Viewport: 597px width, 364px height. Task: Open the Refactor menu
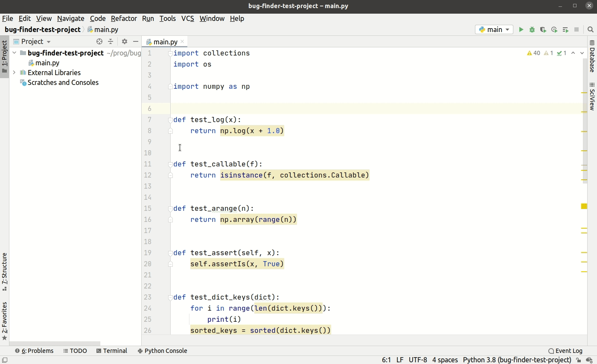click(x=124, y=18)
